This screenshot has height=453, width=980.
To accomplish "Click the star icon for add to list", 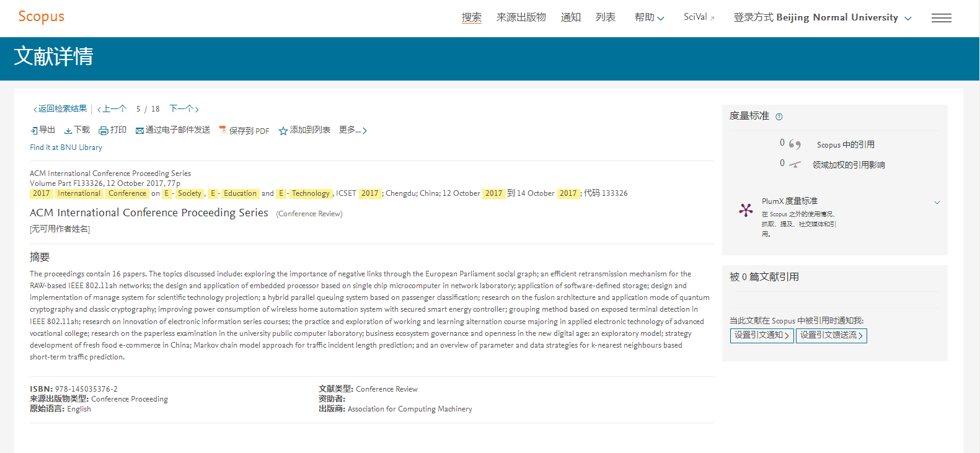I will (283, 131).
